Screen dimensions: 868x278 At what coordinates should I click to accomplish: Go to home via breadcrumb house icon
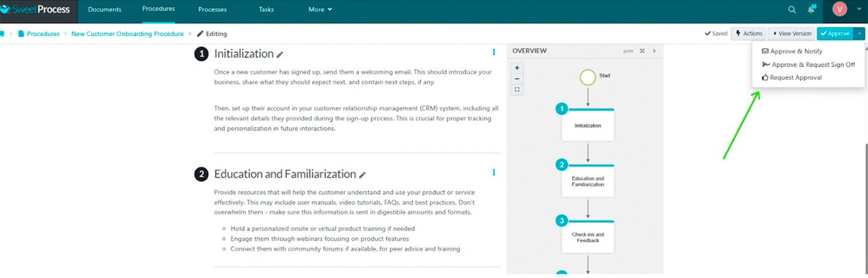click(x=3, y=34)
